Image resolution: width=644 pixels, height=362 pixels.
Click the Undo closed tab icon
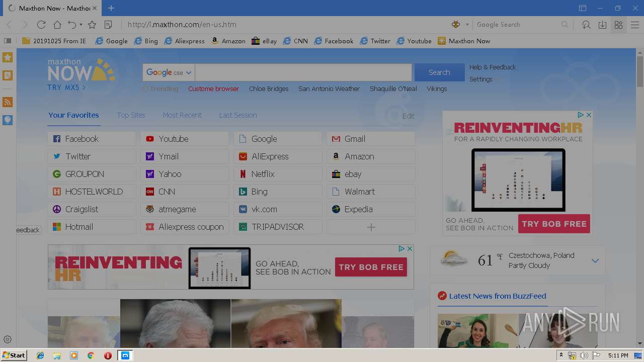tap(72, 25)
